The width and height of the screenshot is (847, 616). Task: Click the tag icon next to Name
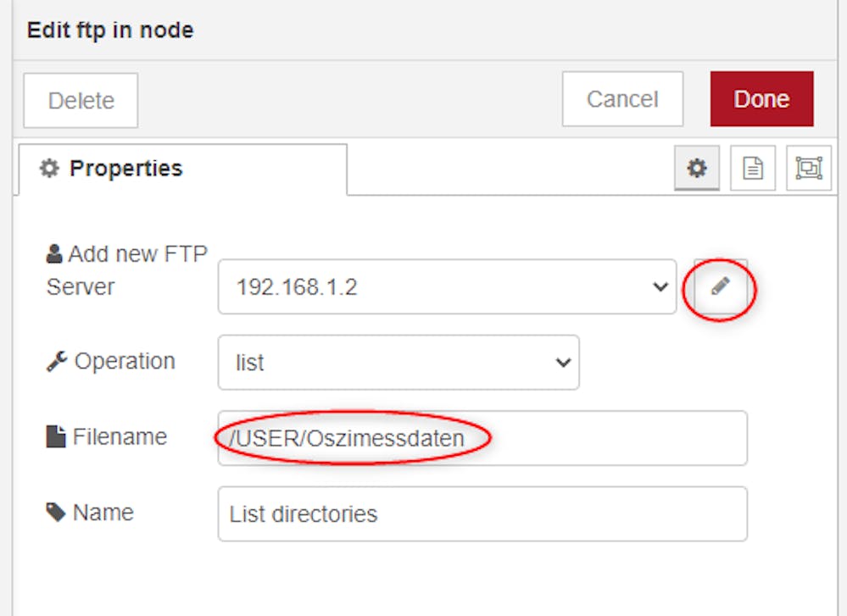pos(56,513)
